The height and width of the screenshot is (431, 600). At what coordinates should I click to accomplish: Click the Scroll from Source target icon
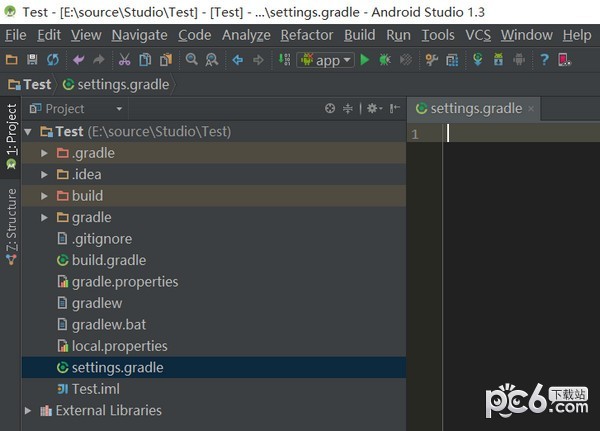tap(330, 109)
